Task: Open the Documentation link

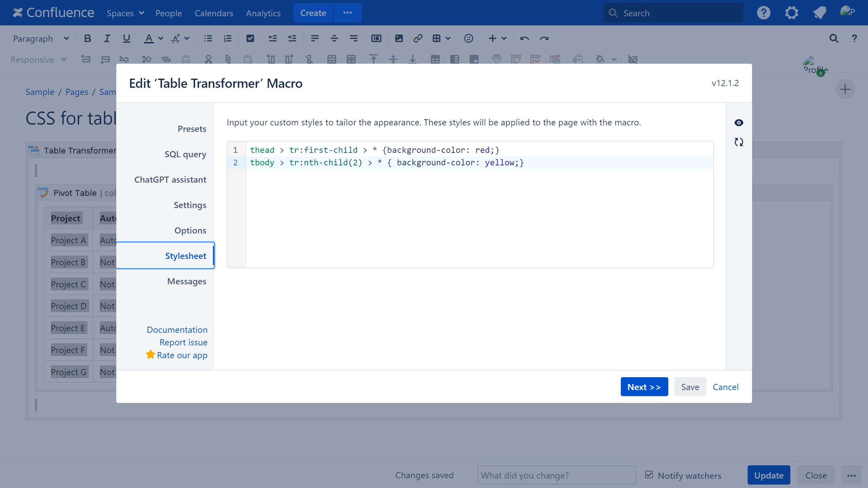Action: (177, 330)
